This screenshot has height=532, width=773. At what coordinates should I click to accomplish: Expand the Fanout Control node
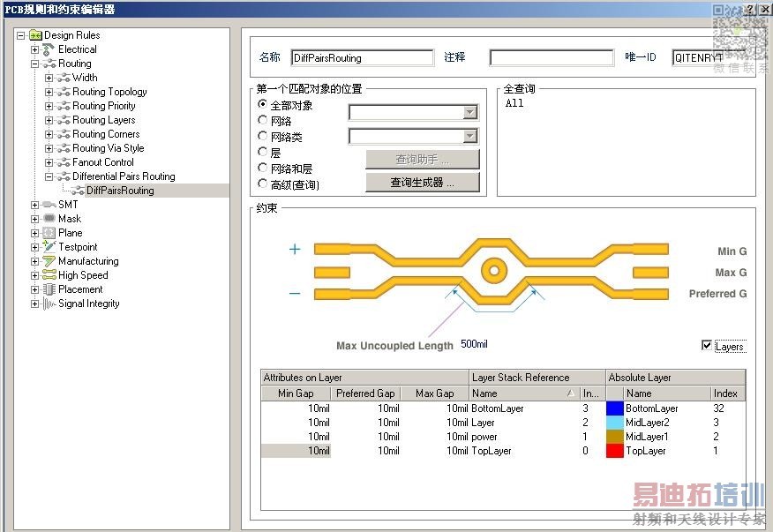point(49,162)
